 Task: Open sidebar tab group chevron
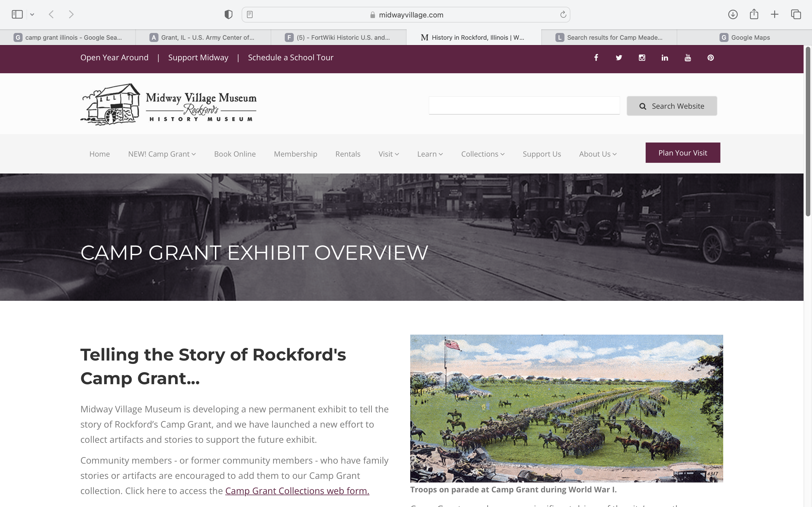click(32, 14)
